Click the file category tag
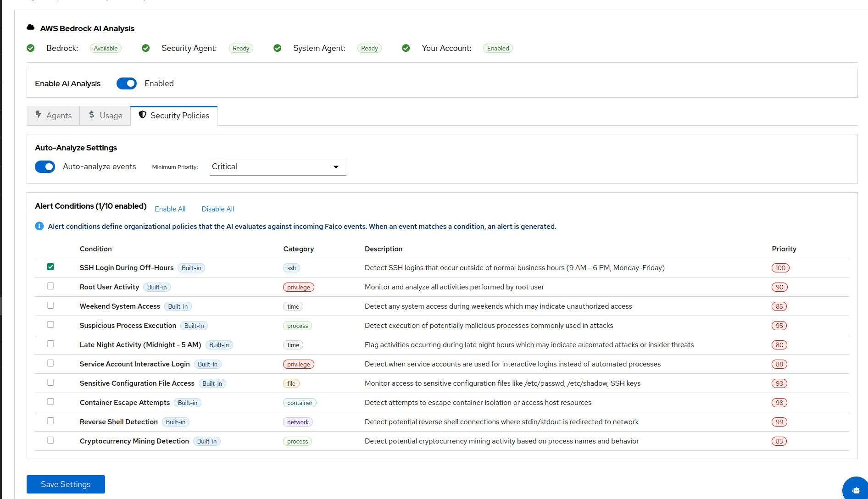 click(291, 383)
